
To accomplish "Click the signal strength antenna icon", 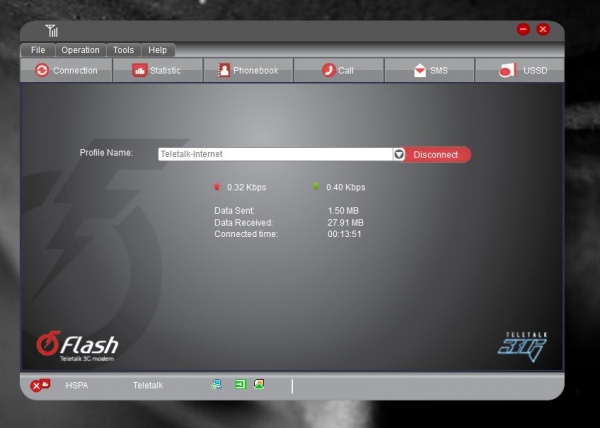I will (52, 31).
